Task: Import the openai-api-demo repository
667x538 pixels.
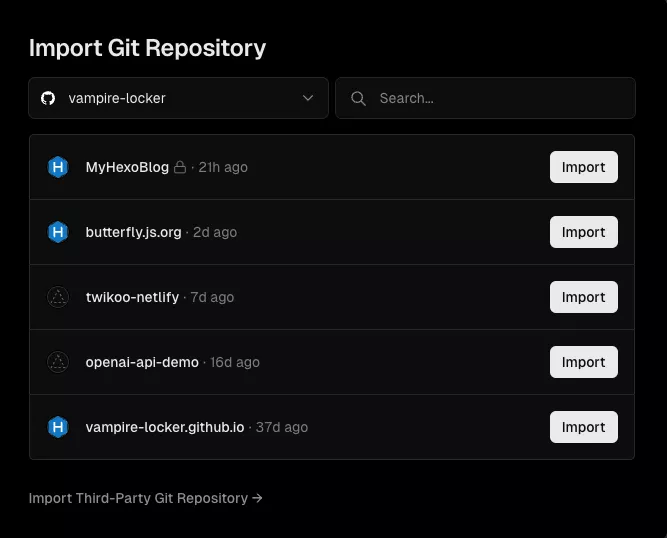Action: coord(584,362)
